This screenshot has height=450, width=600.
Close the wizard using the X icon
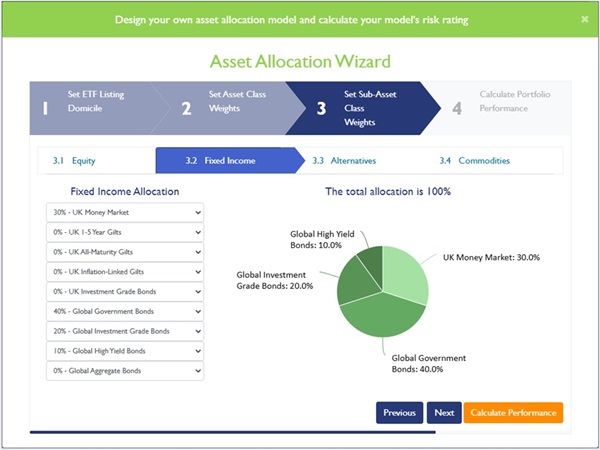point(584,19)
